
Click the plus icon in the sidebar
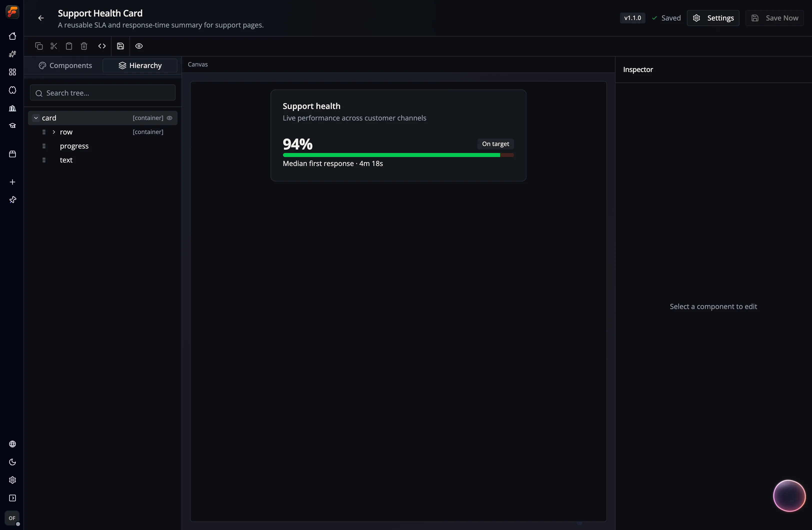click(12, 182)
